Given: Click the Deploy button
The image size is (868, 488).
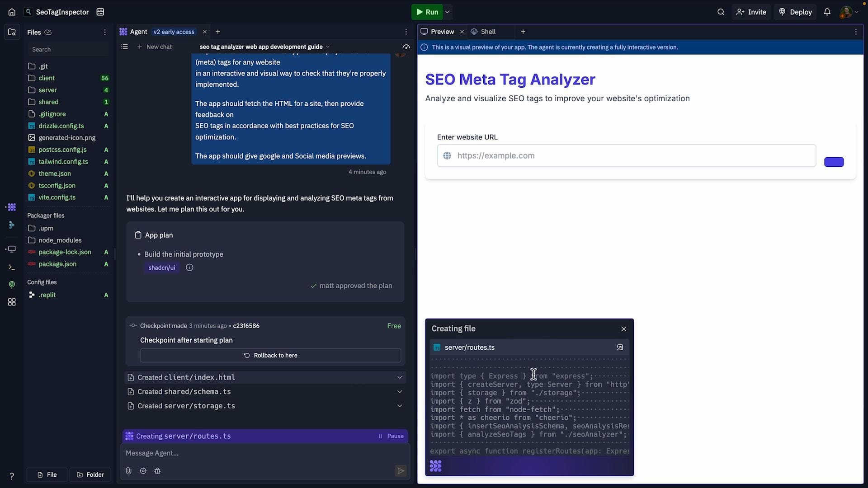Looking at the screenshot, I should (x=795, y=12).
